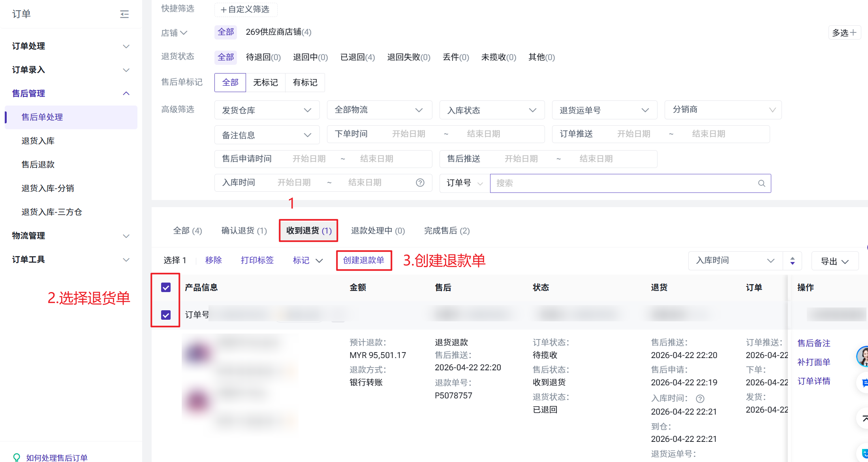The width and height of the screenshot is (868, 462).
Task: Open the 入库状态 dropdown
Action: click(492, 110)
